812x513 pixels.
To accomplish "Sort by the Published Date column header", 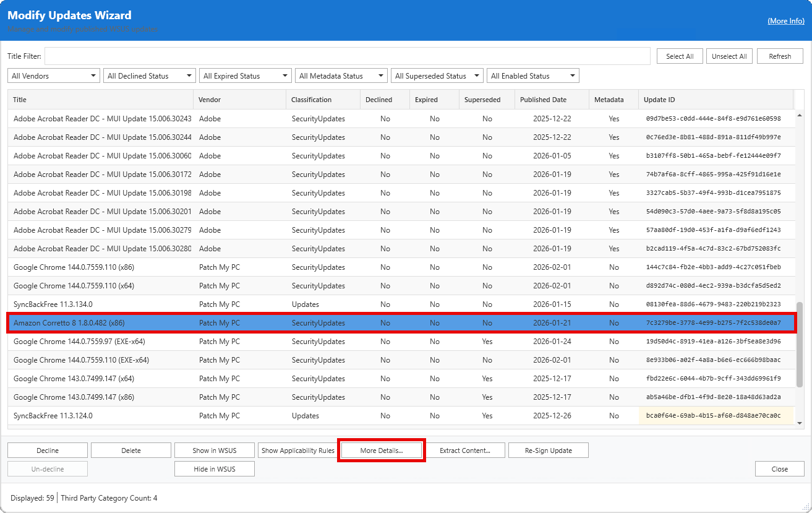I will point(543,100).
